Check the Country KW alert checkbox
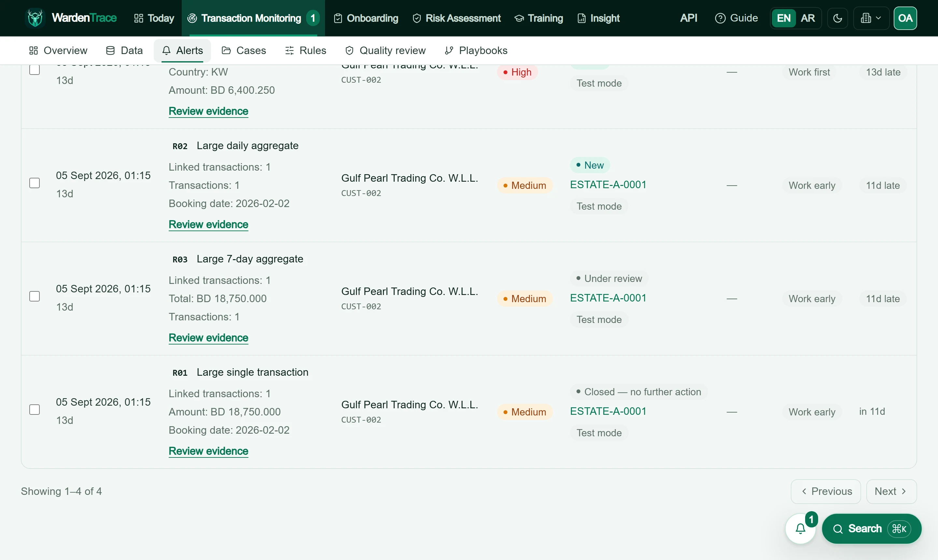938x560 pixels. pos(35,70)
